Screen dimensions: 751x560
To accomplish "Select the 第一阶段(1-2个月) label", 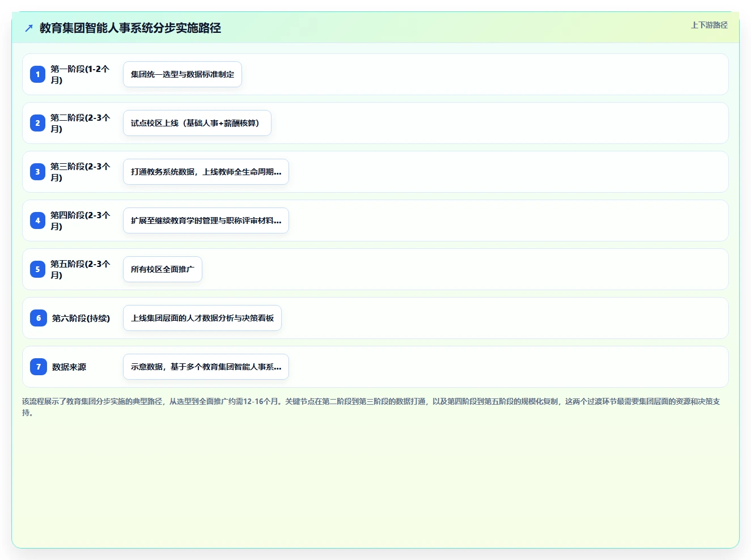I will (x=80, y=74).
